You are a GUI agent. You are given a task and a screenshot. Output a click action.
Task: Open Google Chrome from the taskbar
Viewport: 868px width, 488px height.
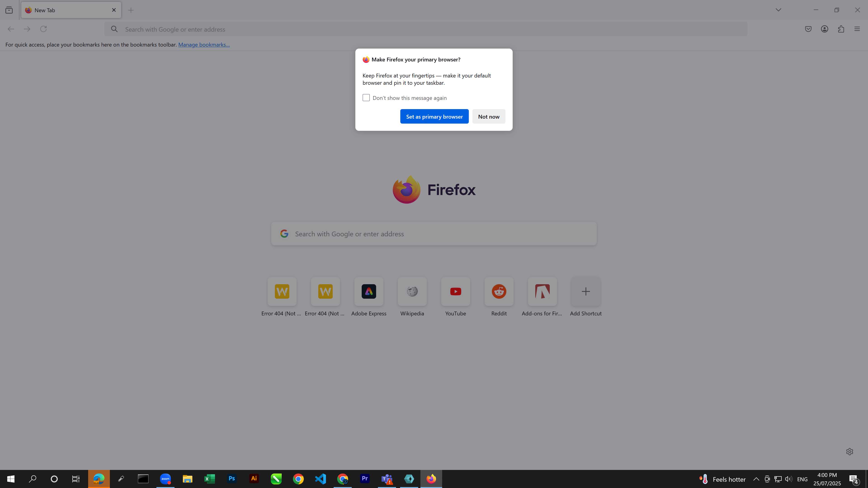[298, 479]
